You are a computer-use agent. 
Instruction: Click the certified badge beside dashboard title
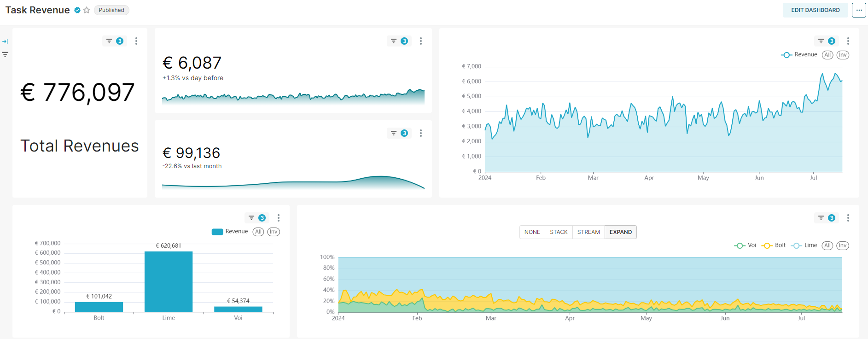point(77,10)
